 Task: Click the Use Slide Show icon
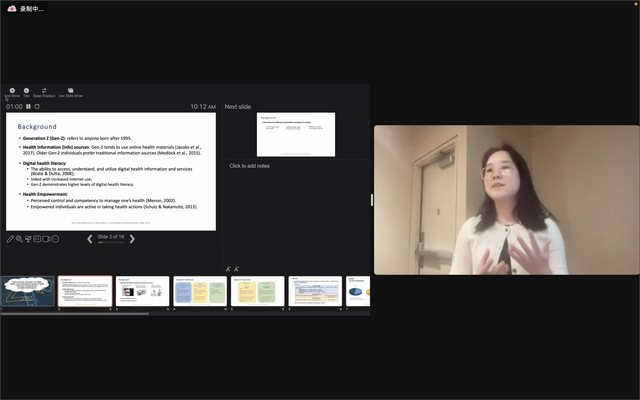coord(70,91)
